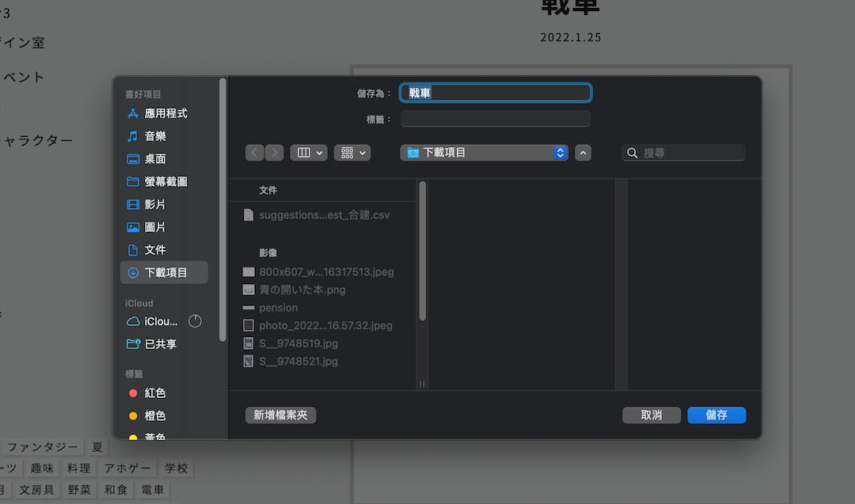Screen dimensions: 855x504
Task: Create a new folder with 新增檔案夾
Action: 280,415
